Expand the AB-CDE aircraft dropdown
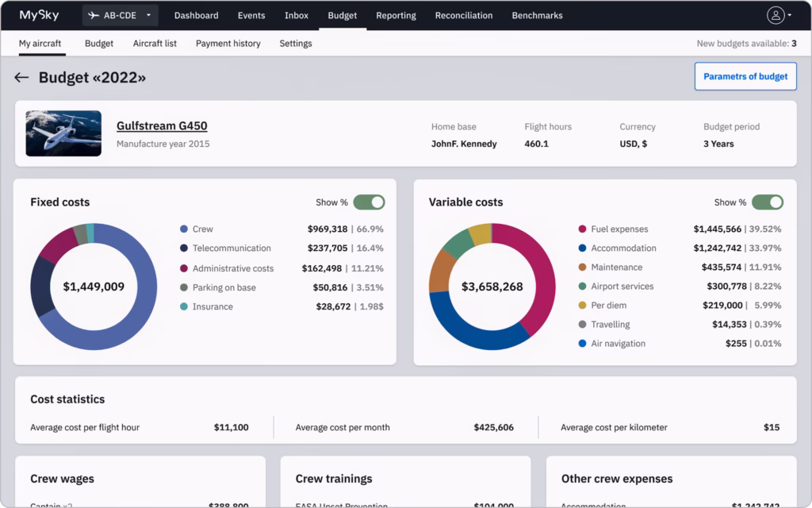812x508 pixels. point(147,15)
